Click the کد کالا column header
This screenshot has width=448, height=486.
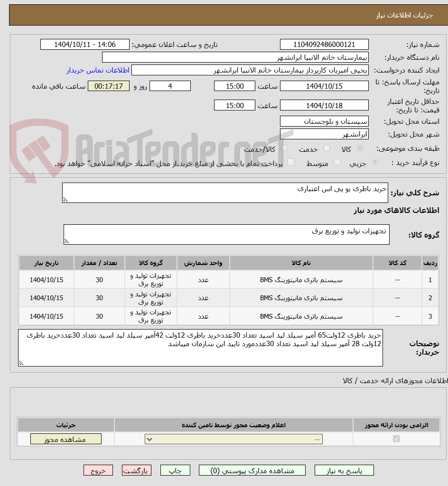click(x=397, y=263)
